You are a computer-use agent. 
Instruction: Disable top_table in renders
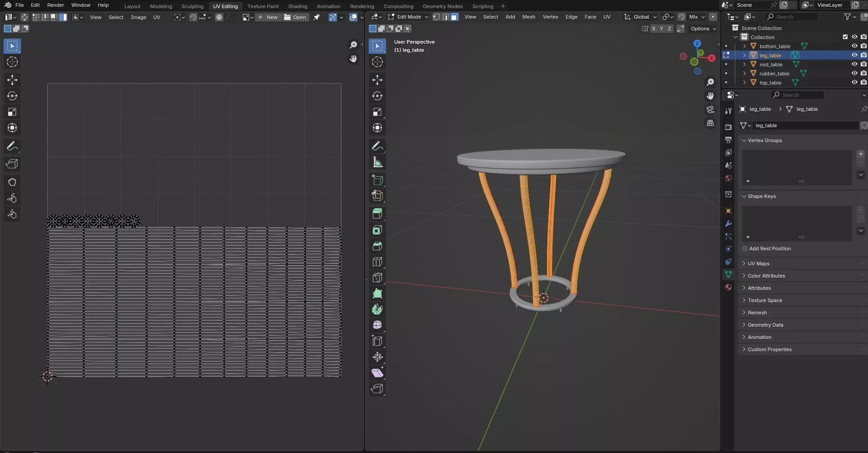863,82
